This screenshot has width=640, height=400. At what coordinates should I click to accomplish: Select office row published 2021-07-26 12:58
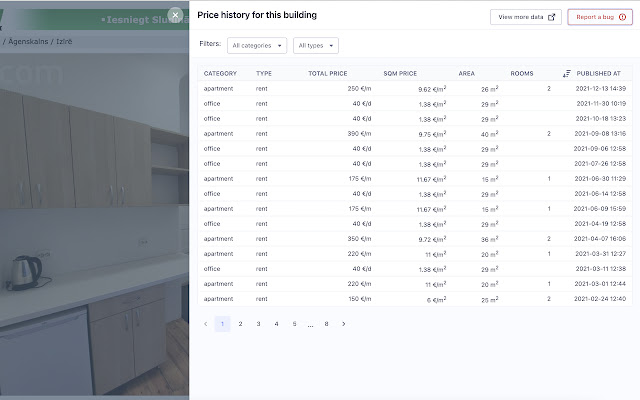(x=415, y=164)
